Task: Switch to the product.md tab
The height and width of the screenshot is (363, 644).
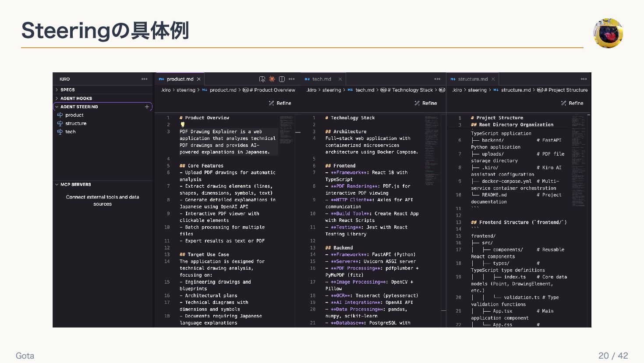Action: click(x=180, y=79)
